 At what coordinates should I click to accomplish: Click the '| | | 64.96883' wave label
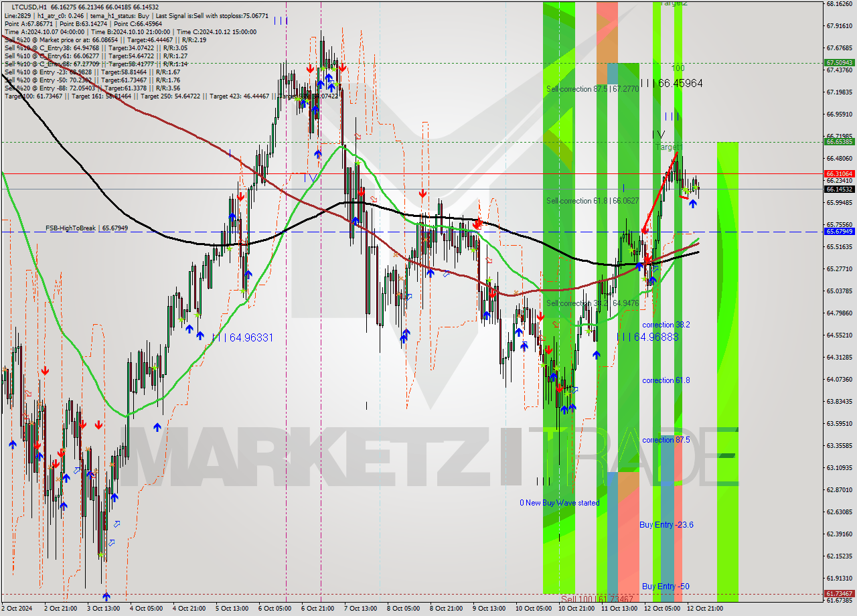[x=648, y=337]
